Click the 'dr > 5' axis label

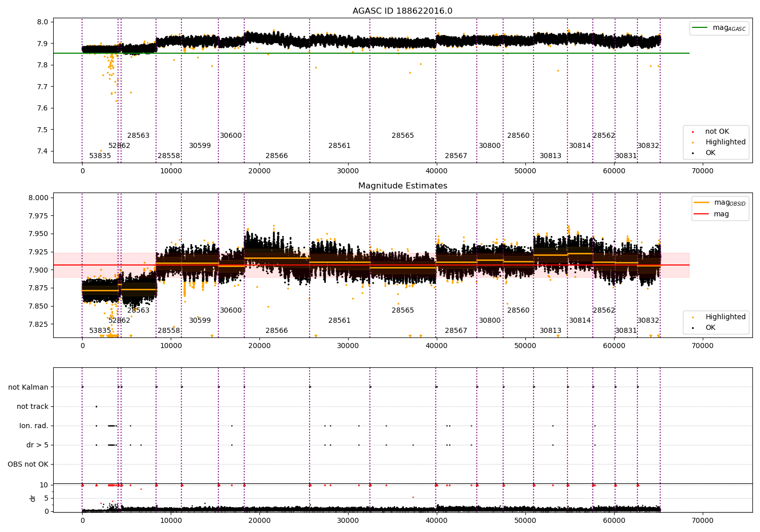point(37,445)
